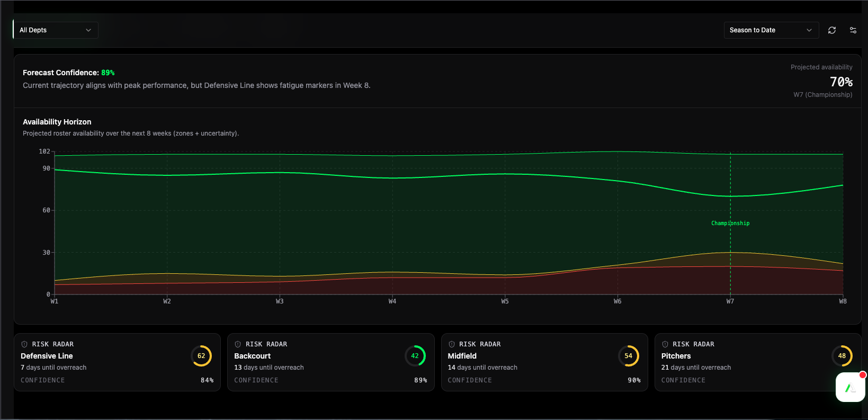Screen dimensions: 868x420
Task: Click '21 days until overreach' text
Action: (696, 368)
